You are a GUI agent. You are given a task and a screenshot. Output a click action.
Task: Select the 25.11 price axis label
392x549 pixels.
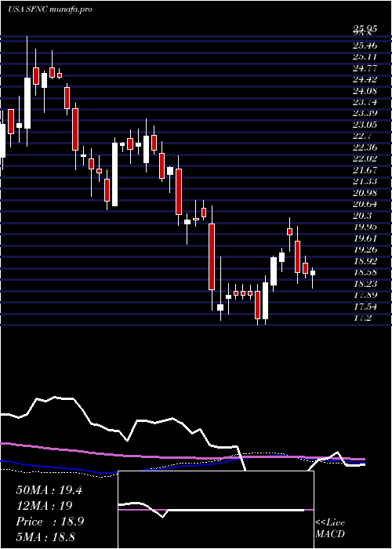pyautogui.click(x=365, y=56)
